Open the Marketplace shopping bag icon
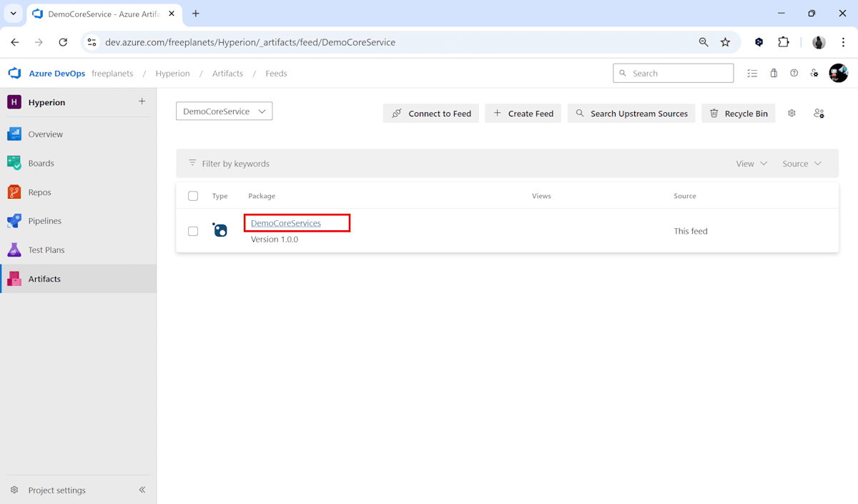 coord(774,73)
